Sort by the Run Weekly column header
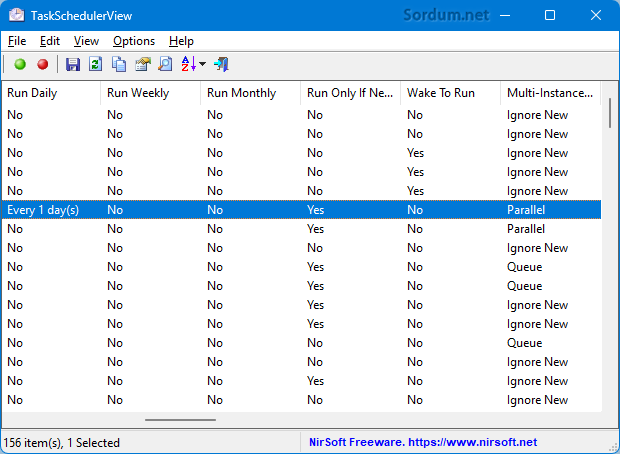 150,93
